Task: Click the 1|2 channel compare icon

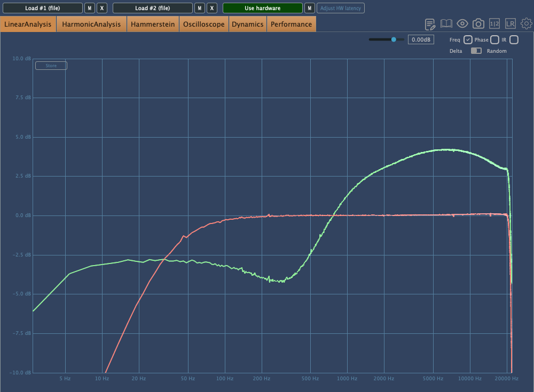Action: pyautogui.click(x=494, y=24)
